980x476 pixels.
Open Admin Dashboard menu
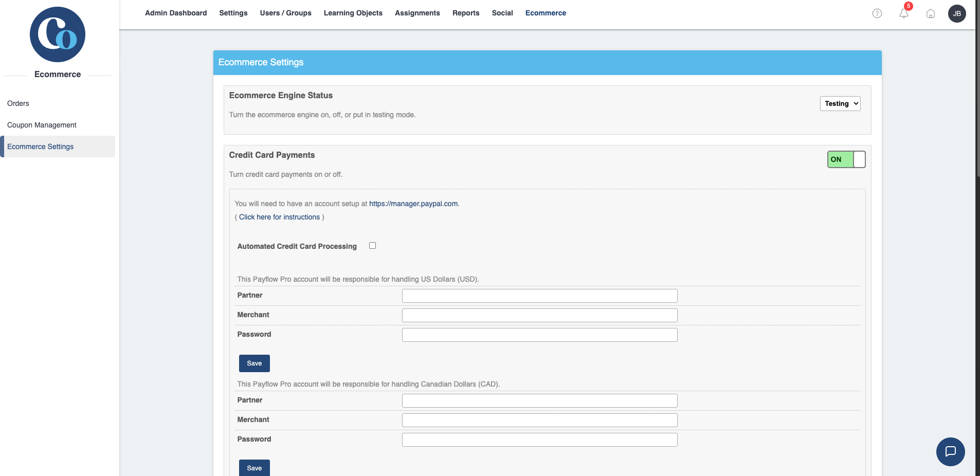pyautogui.click(x=176, y=13)
